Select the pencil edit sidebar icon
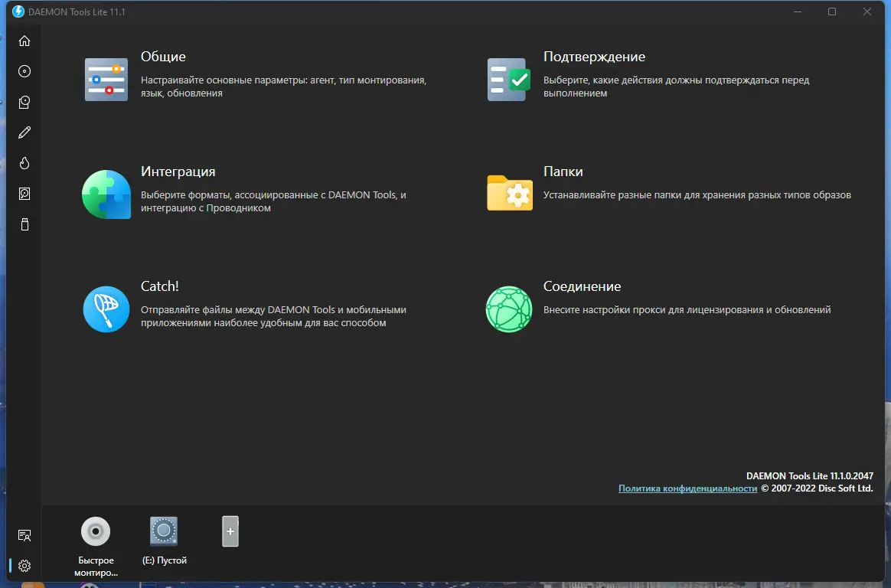The width and height of the screenshot is (891, 588). click(x=24, y=132)
